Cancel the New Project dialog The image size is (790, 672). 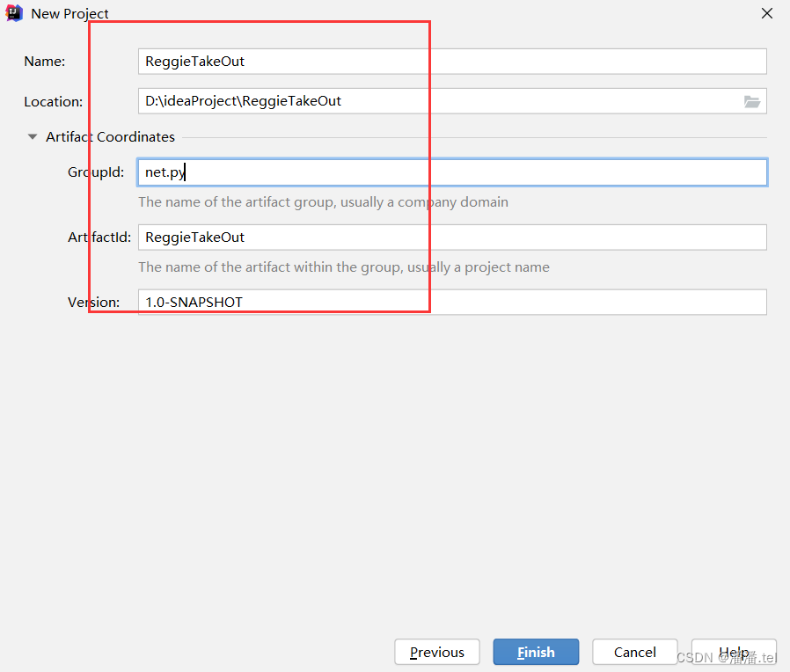(x=635, y=652)
